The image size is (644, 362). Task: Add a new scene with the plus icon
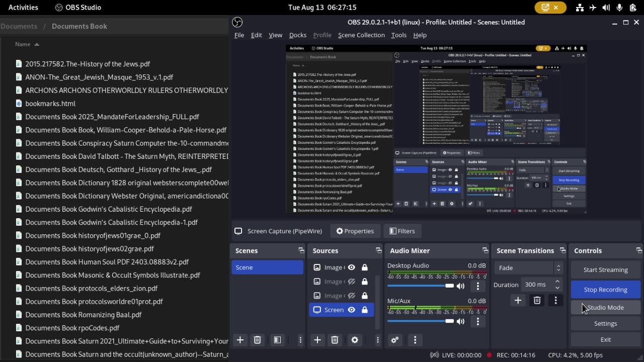(x=240, y=340)
